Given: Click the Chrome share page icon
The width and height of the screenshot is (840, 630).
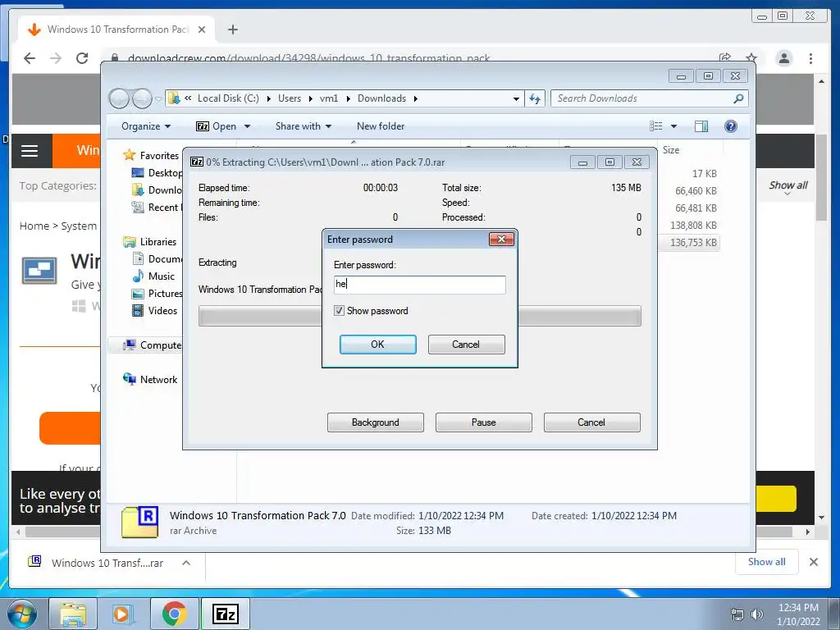Looking at the screenshot, I should click(725, 58).
